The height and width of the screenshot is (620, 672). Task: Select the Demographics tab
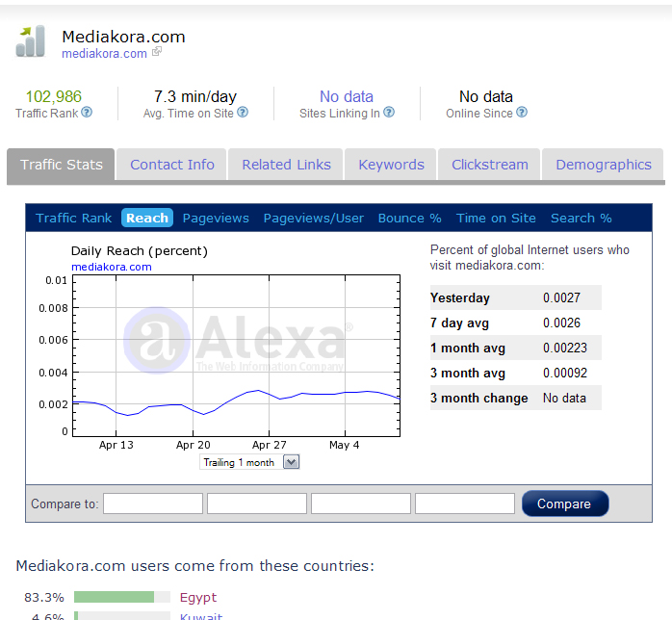point(603,165)
